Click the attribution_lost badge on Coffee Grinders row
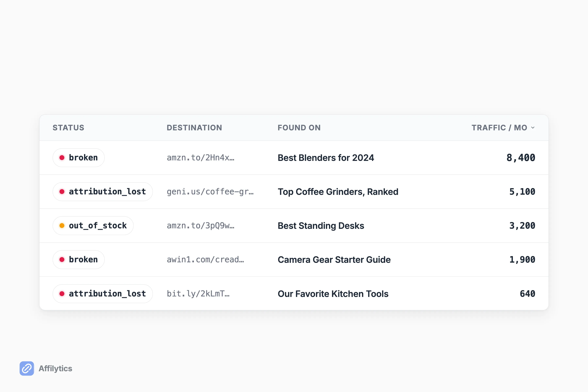 tap(103, 192)
